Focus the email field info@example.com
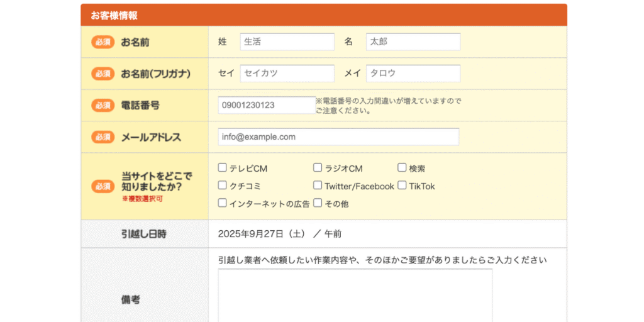Viewport: 644px width, 322px height. point(338,136)
